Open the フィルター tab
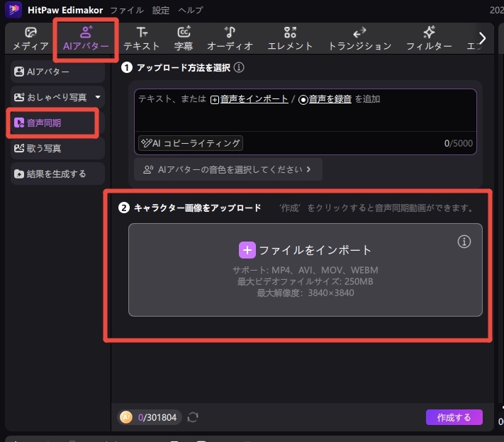Screen dimensions: 504x442 pos(429,39)
